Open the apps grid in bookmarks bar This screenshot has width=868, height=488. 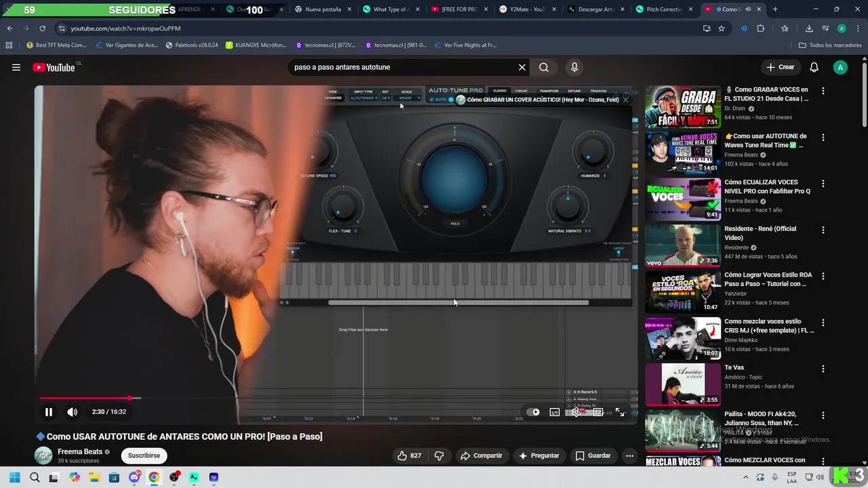click(9, 45)
